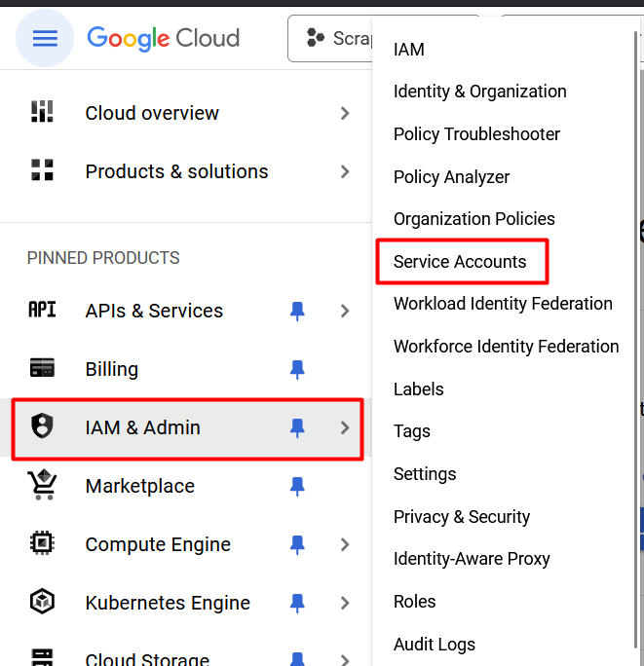Open Settings in the IAM submenu
Viewport: 644px width, 666px height.
click(425, 474)
